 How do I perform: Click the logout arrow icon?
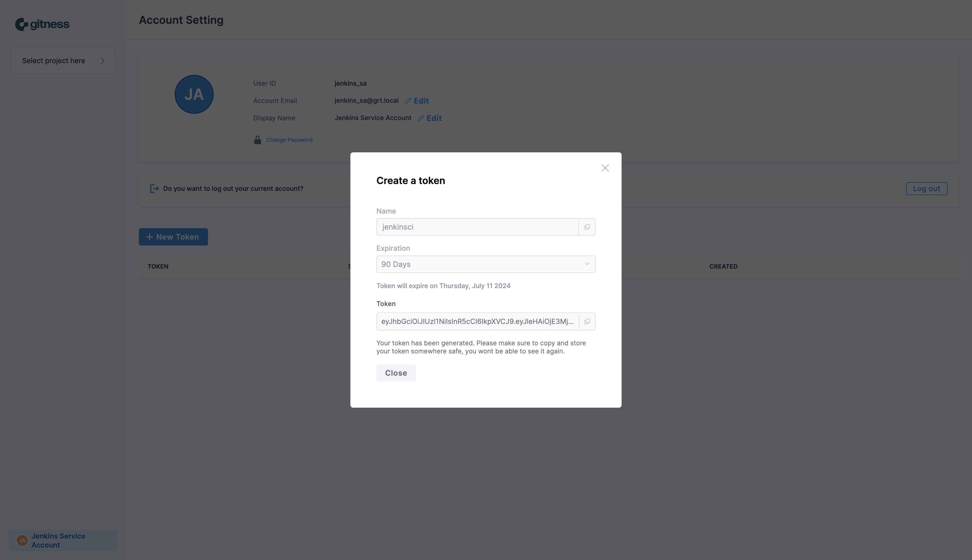pyautogui.click(x=154, y=188)
